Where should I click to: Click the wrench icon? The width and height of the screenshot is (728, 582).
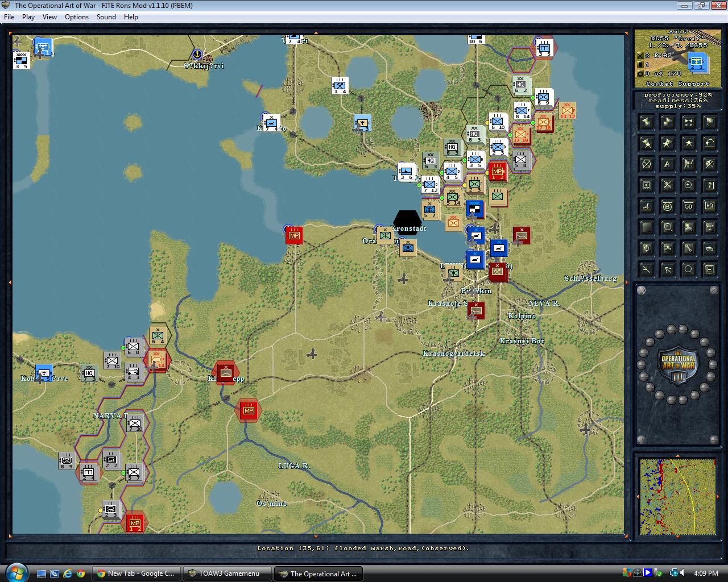689,248
